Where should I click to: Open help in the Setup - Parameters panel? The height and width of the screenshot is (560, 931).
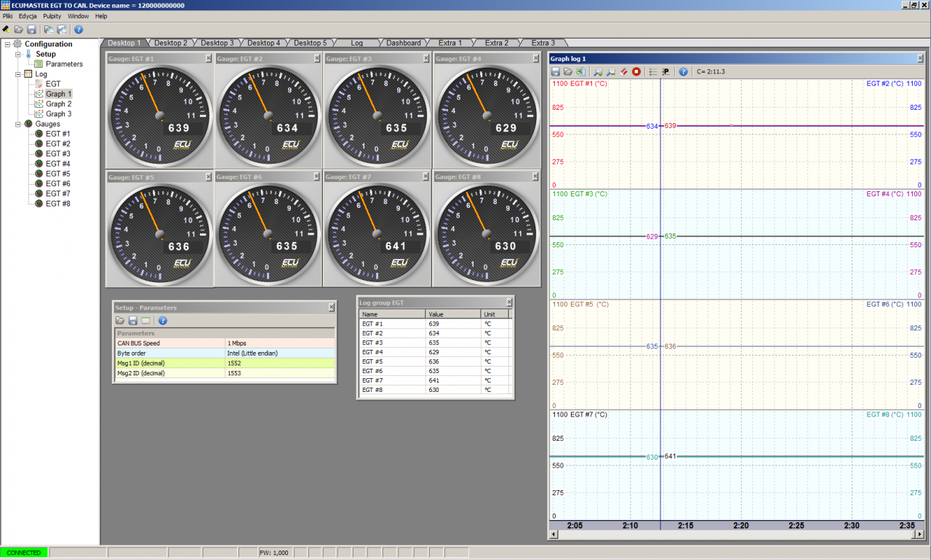coord(163,321)
